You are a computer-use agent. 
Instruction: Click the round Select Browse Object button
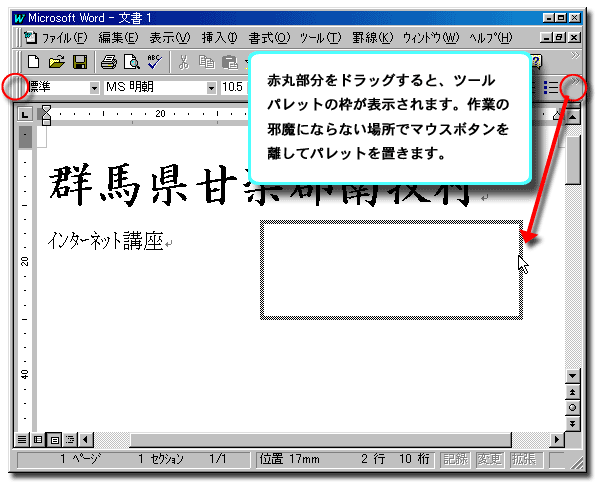(x=572, y=408)
